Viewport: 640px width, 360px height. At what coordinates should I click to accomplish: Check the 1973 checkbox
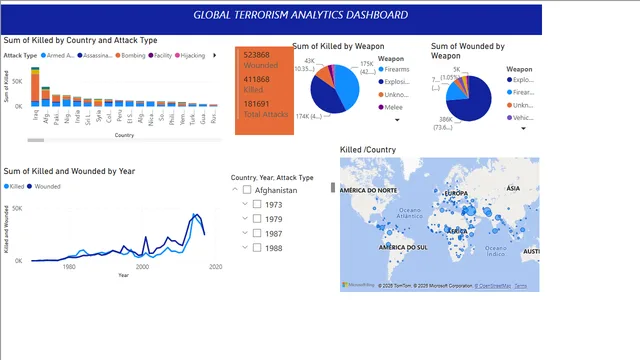pos(257,204)
